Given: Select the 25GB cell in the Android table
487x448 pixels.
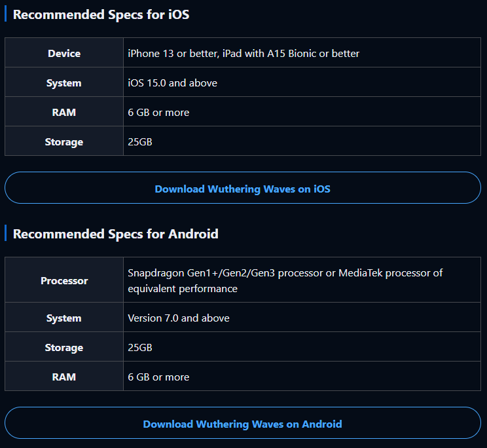Looking at the screenshot, I should coord(302,346).
